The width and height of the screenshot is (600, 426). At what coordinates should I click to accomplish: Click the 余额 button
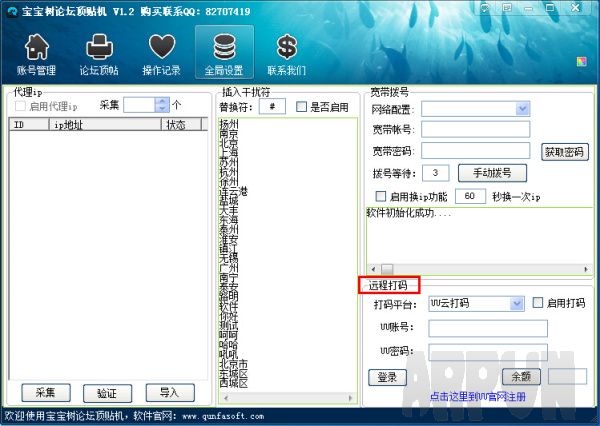tap(521, 377)
